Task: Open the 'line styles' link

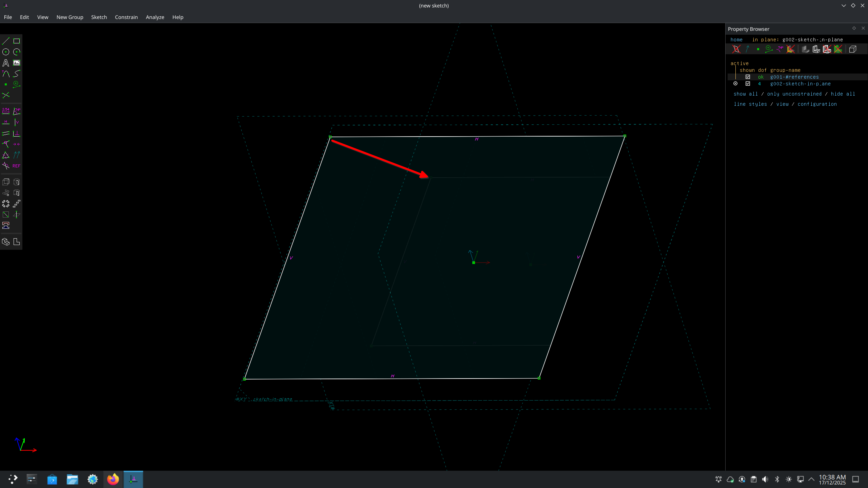Action: pos(750,104)
